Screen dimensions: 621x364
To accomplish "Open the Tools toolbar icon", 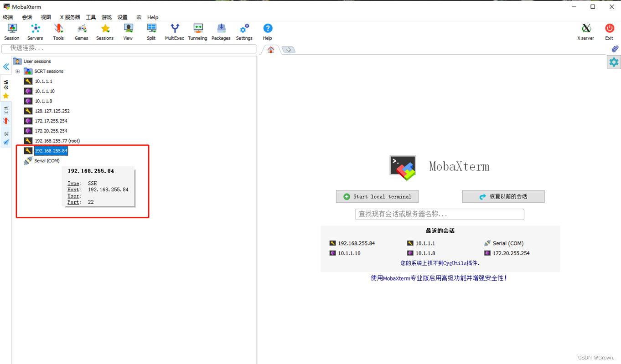I will coord(58,32).
